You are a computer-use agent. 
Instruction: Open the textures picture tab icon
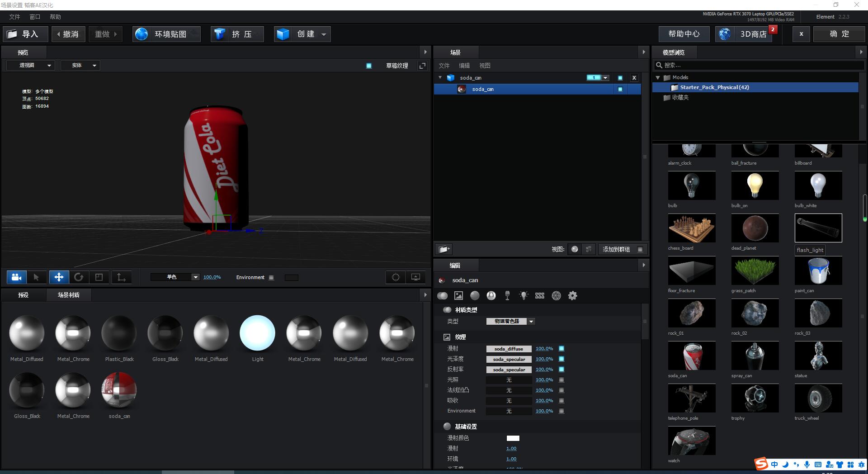point(458,296)
